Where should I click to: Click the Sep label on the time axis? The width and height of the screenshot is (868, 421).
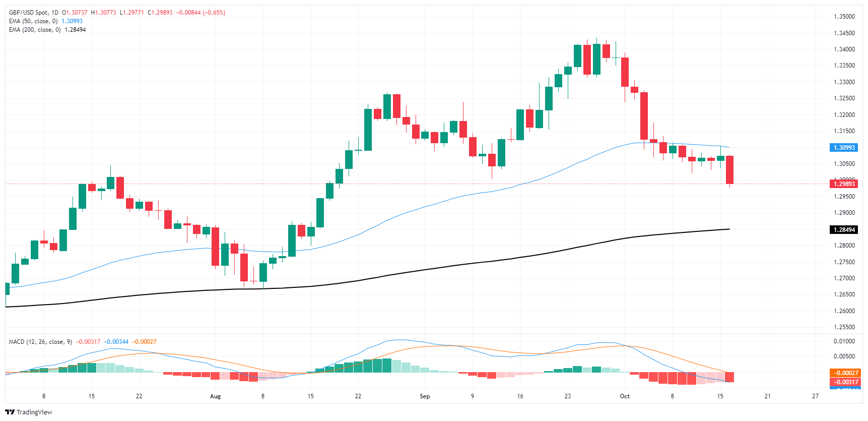pos(425,396)
